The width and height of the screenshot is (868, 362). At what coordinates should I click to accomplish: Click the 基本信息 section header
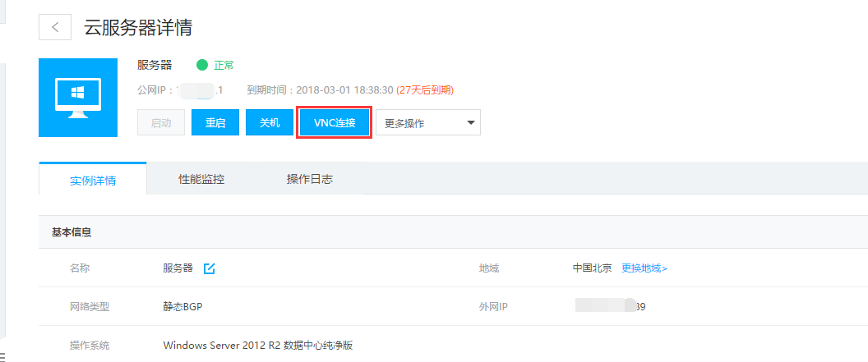(72, 232)
